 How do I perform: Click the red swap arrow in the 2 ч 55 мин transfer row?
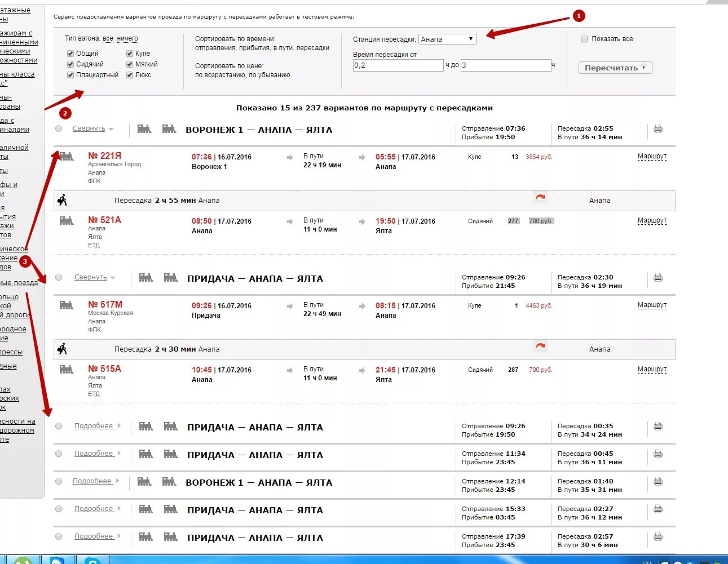(540, 198)
